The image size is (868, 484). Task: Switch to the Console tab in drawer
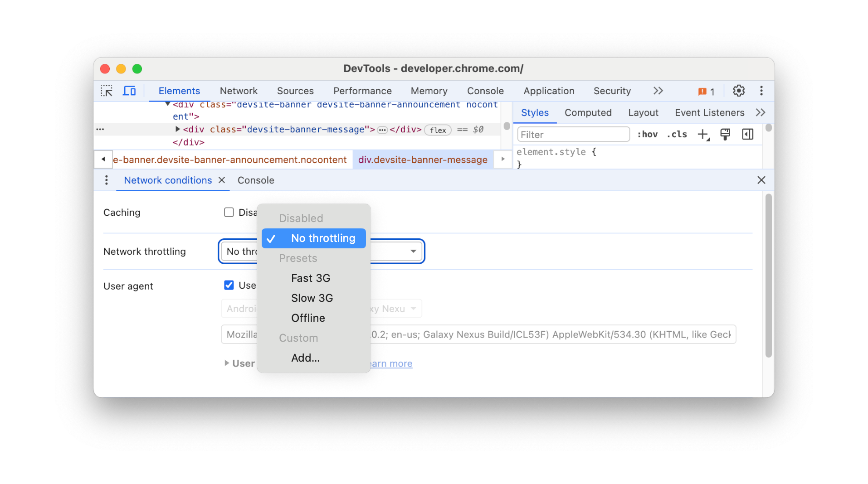click(x=255, y=180)
